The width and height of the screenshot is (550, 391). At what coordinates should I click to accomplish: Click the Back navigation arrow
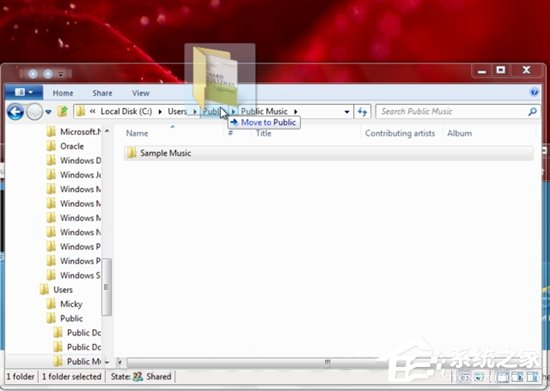coord(15,112)
